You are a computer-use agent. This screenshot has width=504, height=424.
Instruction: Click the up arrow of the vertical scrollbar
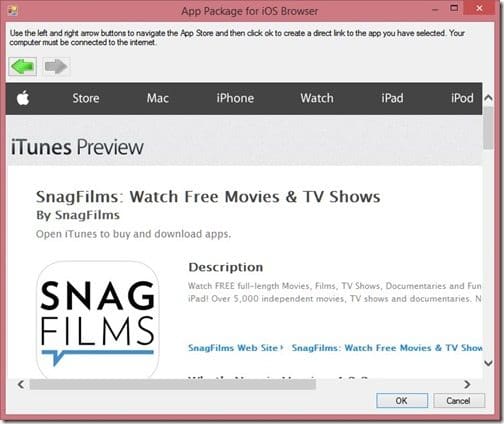click(x=488, y=98)
